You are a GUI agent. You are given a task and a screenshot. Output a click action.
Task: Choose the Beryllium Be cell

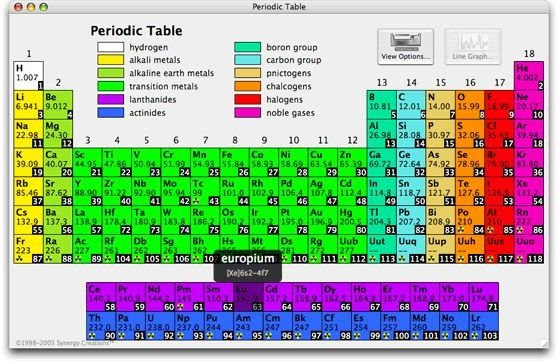pyautogui.click(x=58, y=105)
